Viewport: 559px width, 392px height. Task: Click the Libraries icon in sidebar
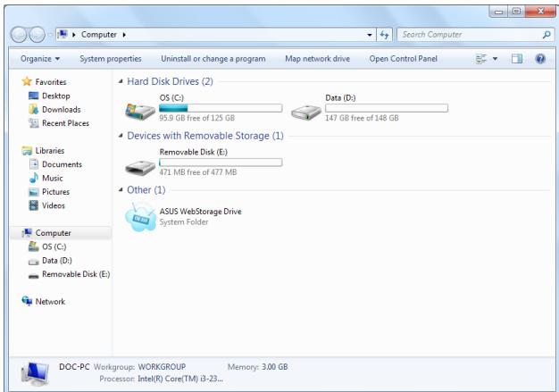27,150
